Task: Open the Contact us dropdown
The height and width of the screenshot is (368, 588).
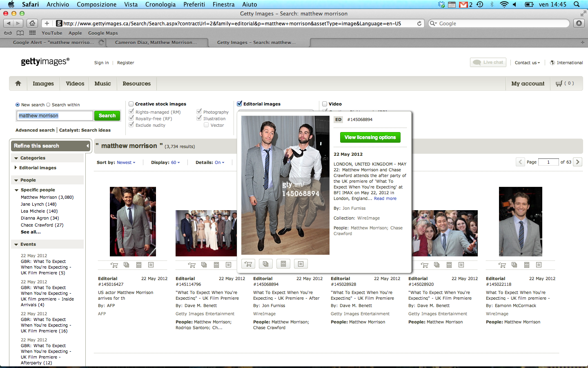Action: 527,63
